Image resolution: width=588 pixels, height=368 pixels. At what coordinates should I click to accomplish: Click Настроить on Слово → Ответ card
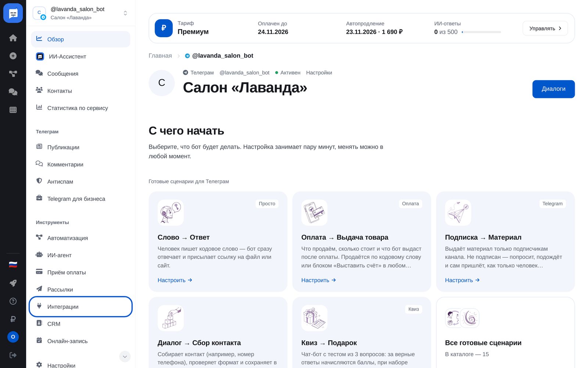click(x=175, y=280)
